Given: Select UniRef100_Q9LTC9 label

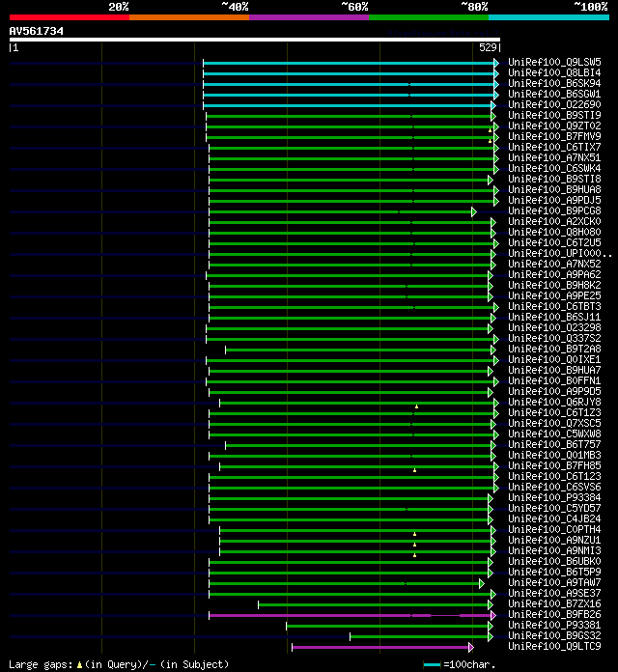Looking at the screenshot, I should [554, 646].
